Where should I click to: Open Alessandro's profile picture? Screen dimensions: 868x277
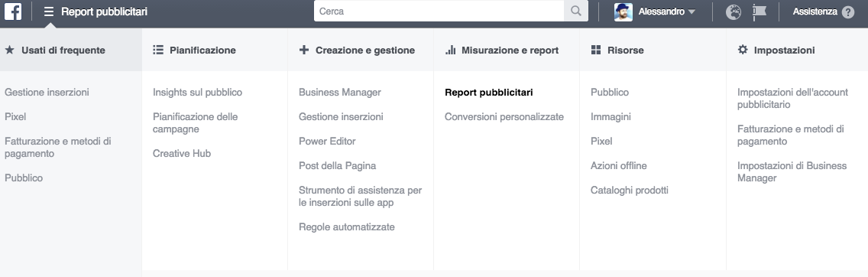pyautogui.click(x=623, y=11)
